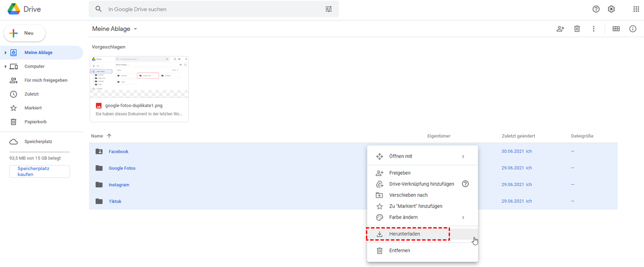
Task: Open the Settings gear icon
Action: 611,9
